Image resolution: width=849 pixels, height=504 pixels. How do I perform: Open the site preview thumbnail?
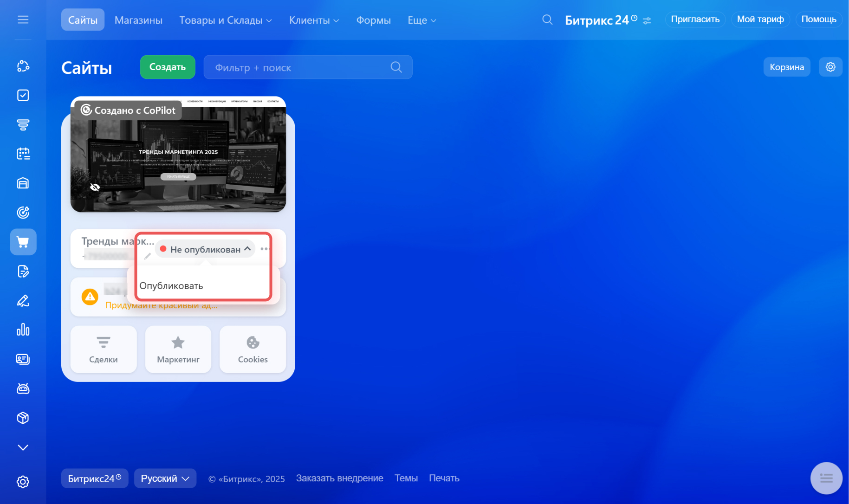(178, 155)
